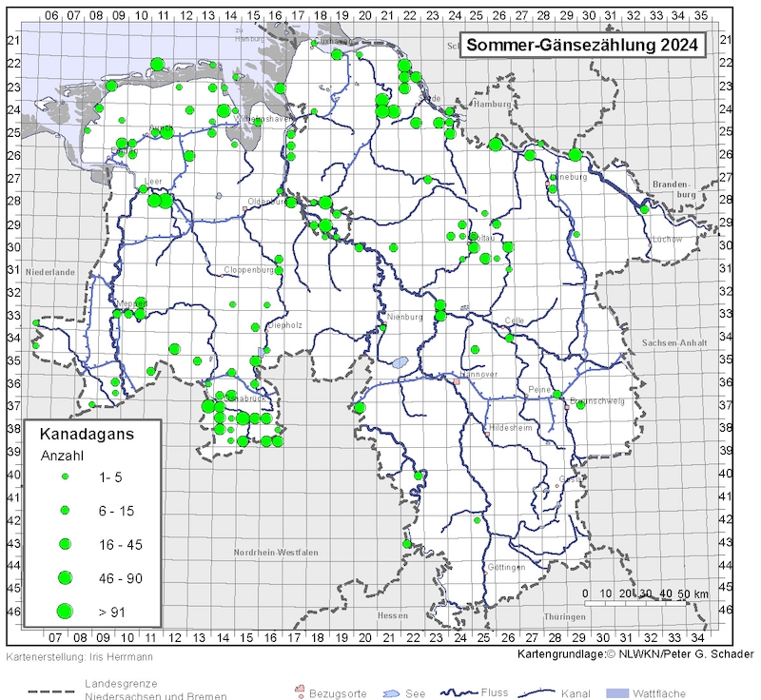The height and width of the screenshot is (700, 761).
Task: Click the largest legend circle for > 91
Action: click(65, 612)
